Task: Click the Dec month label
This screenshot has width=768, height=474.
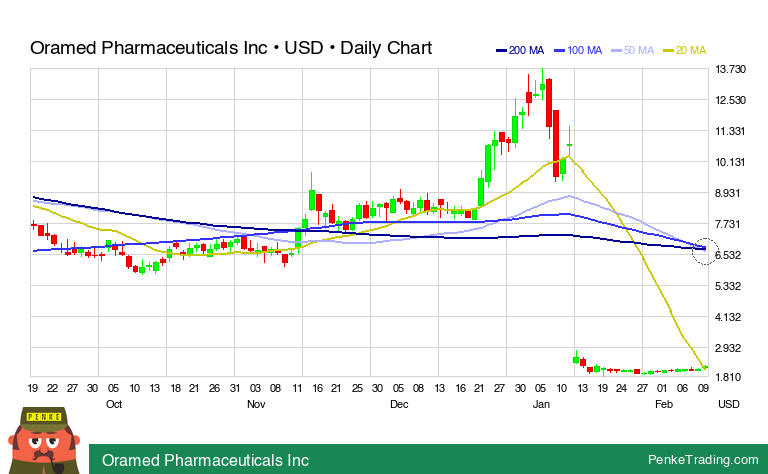Action: click(399, 404)
